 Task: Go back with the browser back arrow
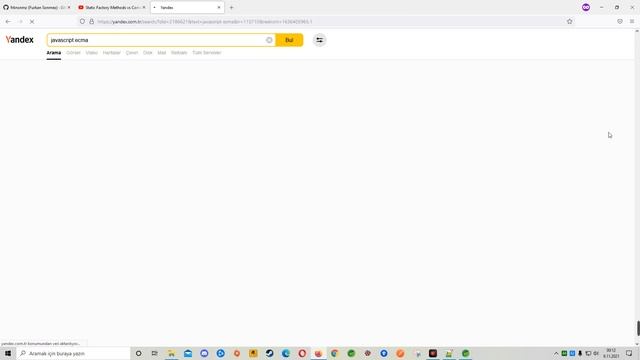[x=8, y=22]
